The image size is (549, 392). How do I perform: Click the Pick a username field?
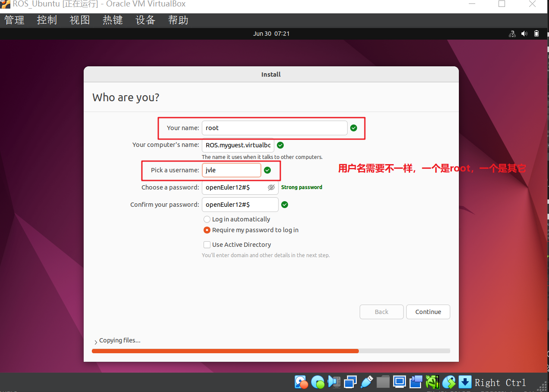click(232, 170)
